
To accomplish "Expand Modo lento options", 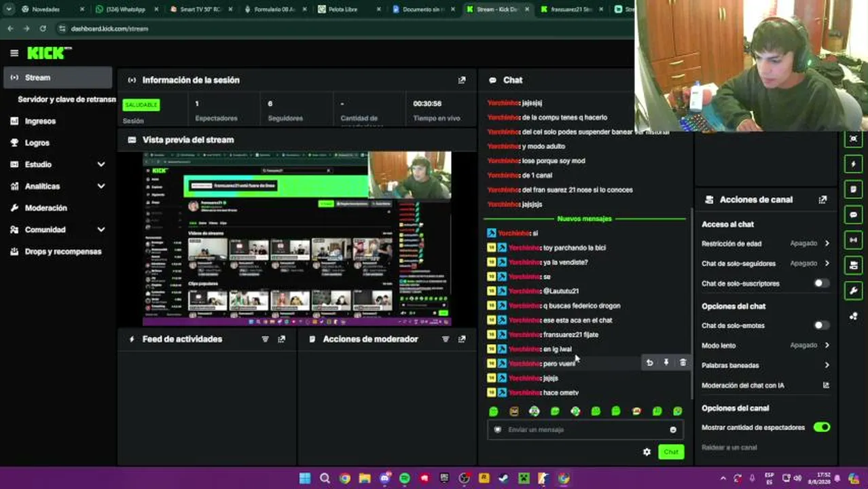I will [x=827, y=345].
